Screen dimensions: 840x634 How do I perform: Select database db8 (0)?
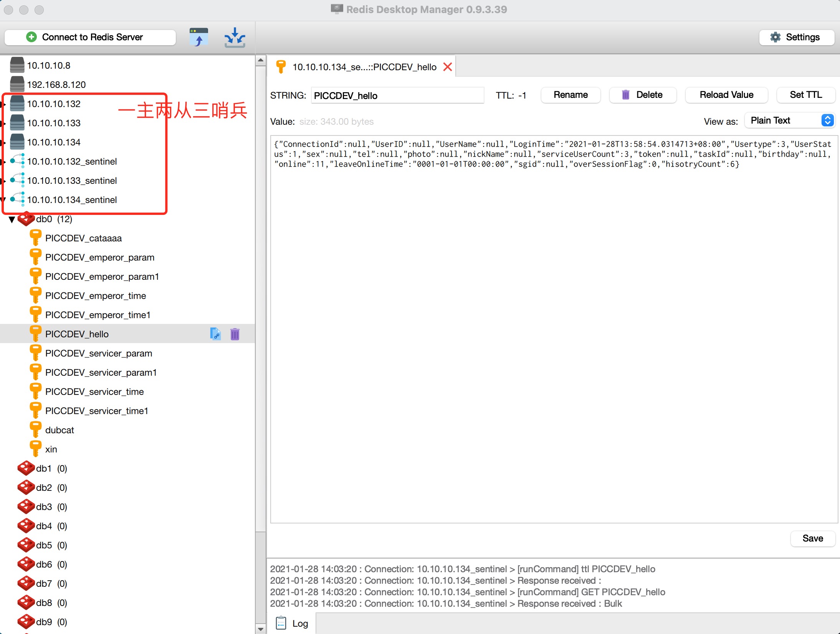click(x=51, y=603)
